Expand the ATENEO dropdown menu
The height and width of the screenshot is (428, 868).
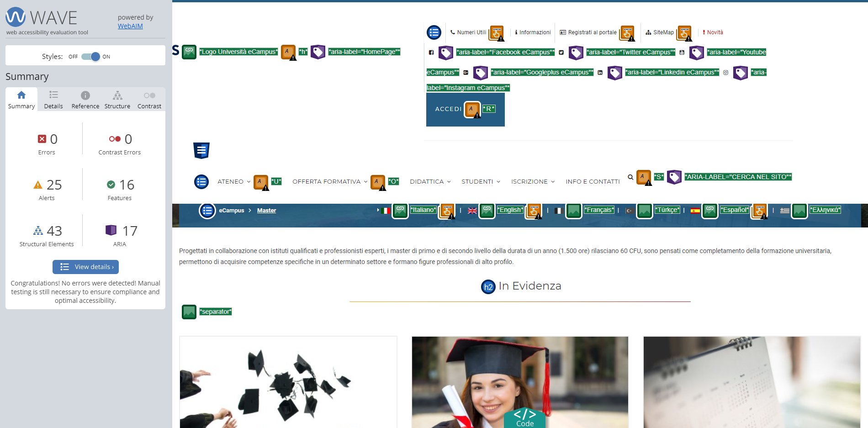click(234, 182)
